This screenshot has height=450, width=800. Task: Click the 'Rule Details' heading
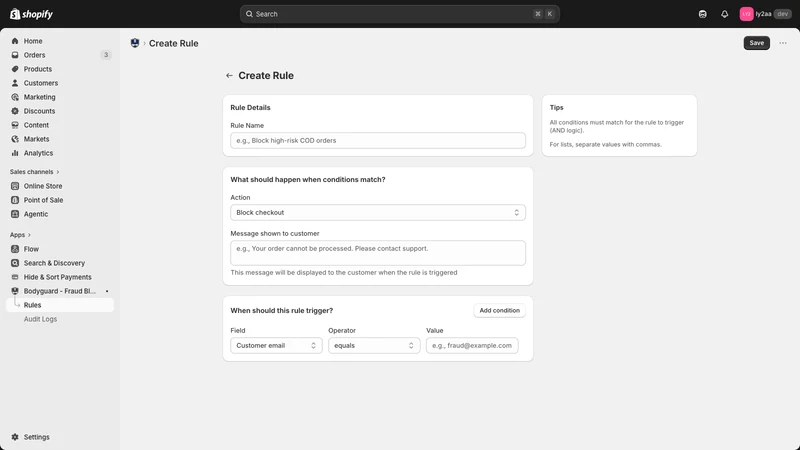[x=250, y=108]
